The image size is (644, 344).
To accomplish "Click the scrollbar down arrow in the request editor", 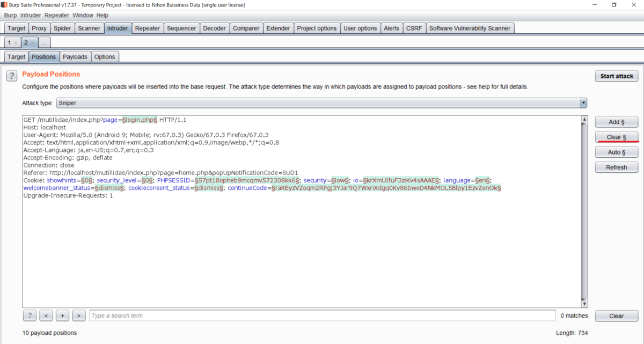I will click(584, 304).
